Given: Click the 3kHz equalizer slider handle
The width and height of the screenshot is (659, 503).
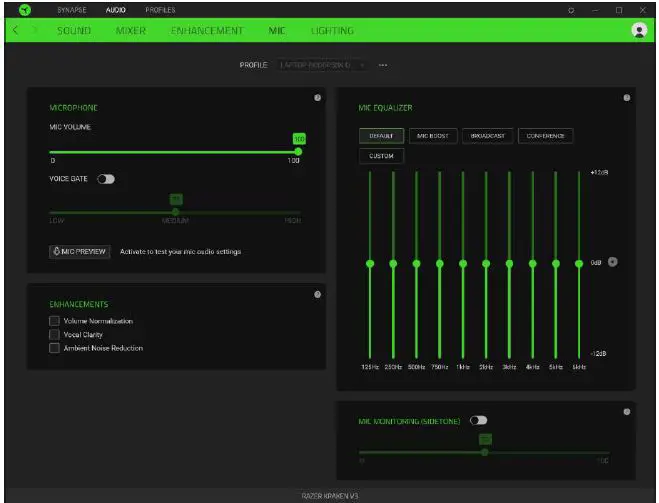Looking at the screenshot, I should click(509, 263).
